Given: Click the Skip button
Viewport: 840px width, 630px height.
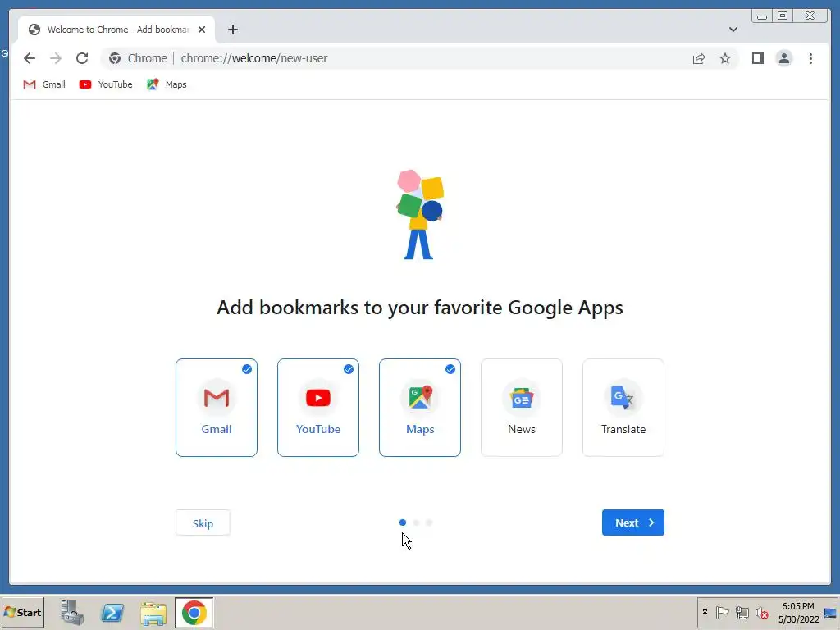Looking at the screenshot, I should click(x=203, y=523).
